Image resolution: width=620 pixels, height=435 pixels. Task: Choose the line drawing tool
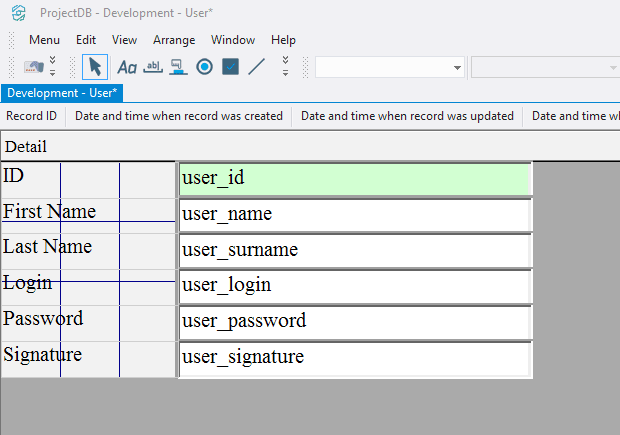pos(257,67)
